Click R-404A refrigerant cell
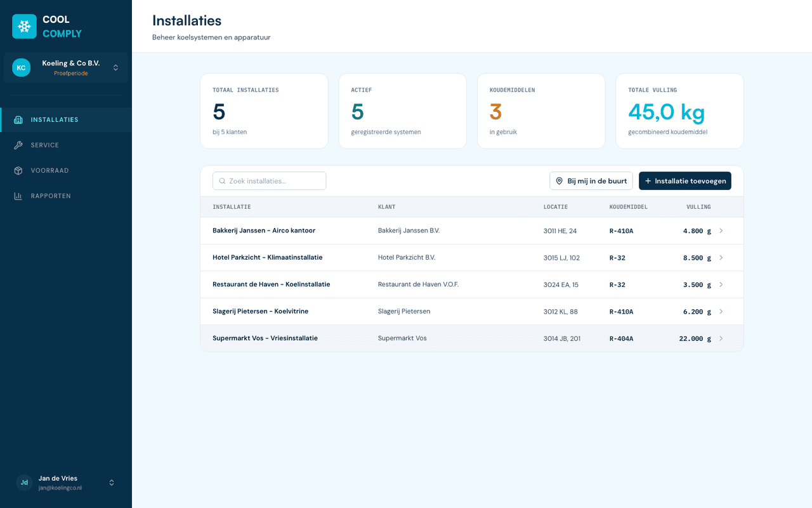 [x=621, y=338]
